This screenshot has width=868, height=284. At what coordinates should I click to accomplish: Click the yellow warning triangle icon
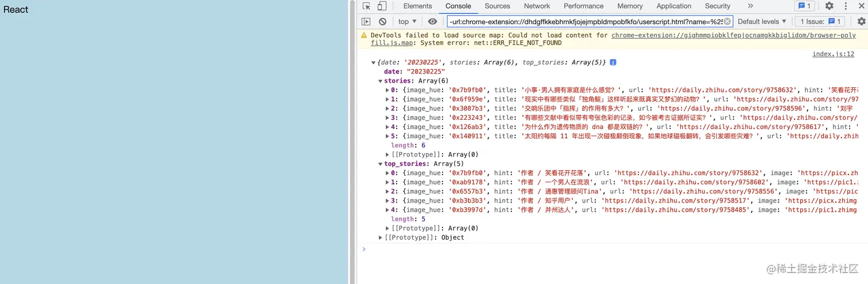coord(364,35)
